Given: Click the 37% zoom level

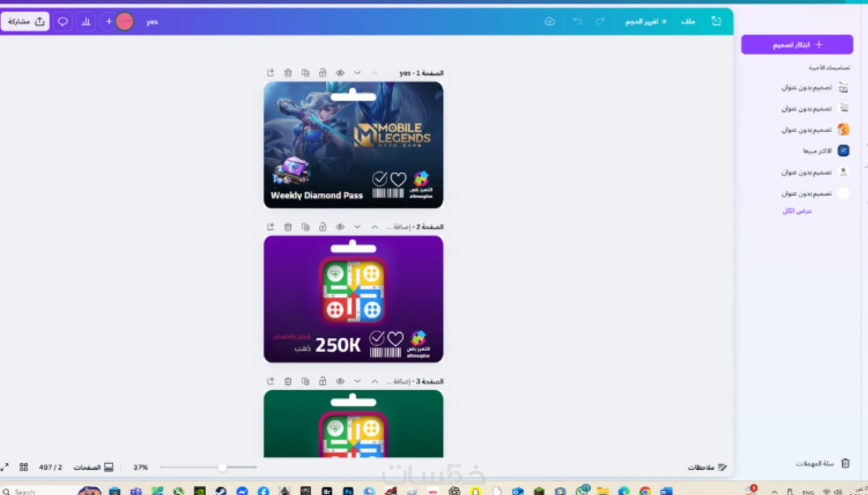Looking at the screenshot, I should [x=140, y=467].
